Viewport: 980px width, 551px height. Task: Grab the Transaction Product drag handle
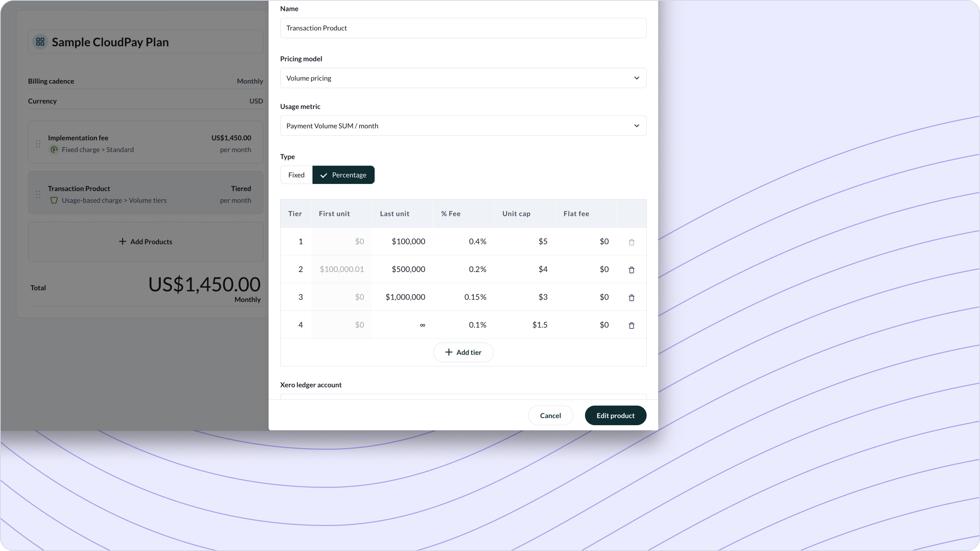[38, 194]
